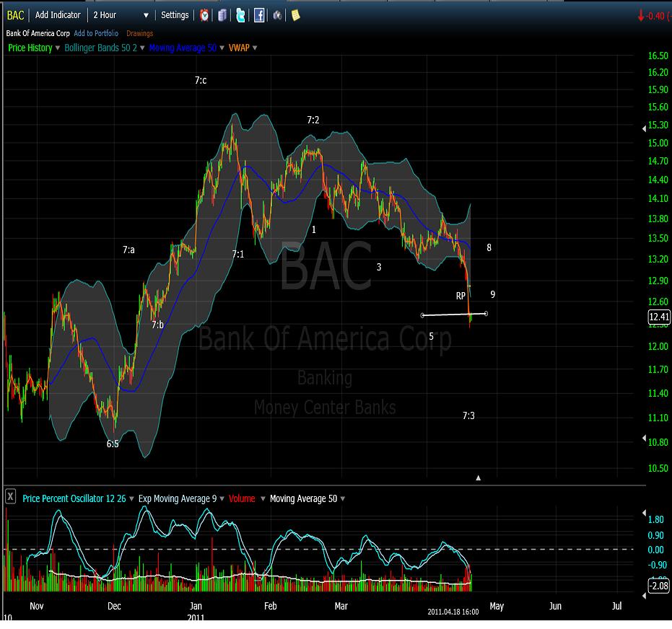This screenshot has width=672, height=629.
Task: Select the 7:a chart annotation
Action: [x=128, y=250]
